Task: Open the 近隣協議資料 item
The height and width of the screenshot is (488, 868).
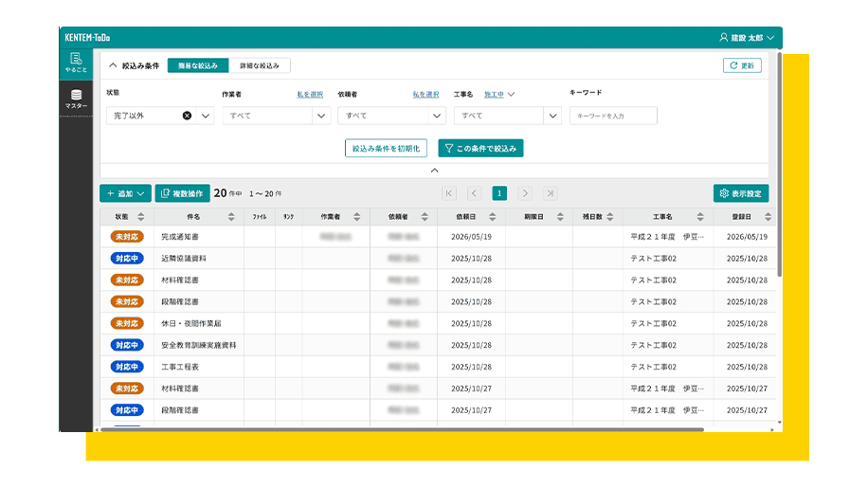Action: click(184, 259)
